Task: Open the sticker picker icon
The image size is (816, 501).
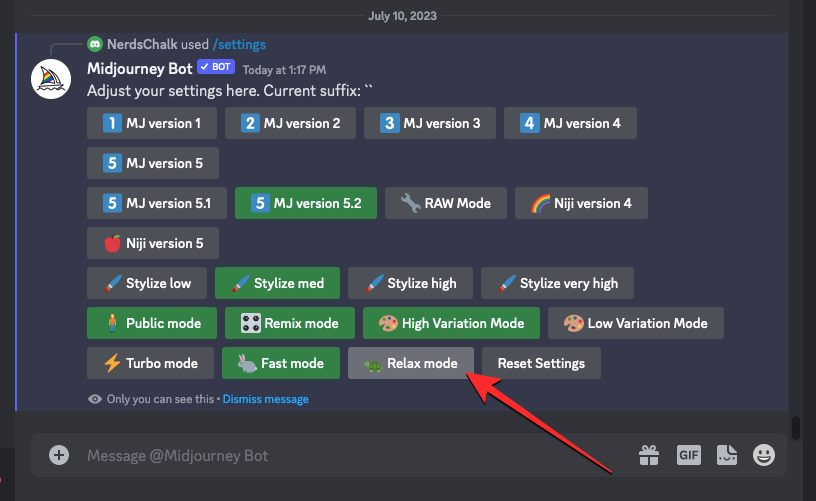Action: 726,455
